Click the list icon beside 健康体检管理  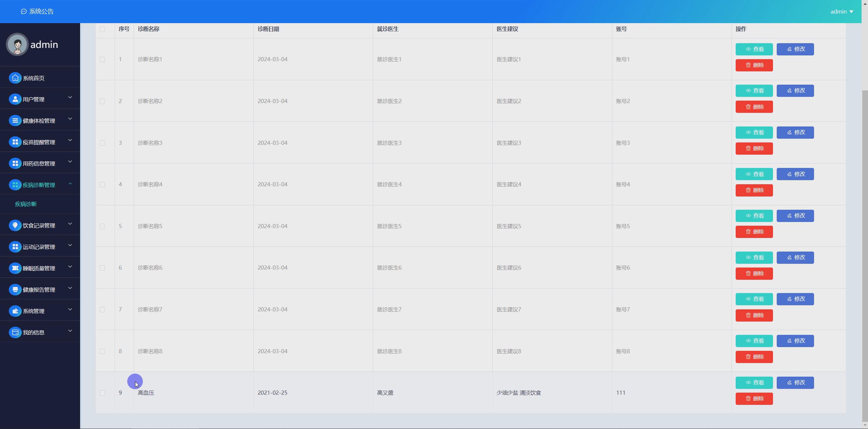15,121
